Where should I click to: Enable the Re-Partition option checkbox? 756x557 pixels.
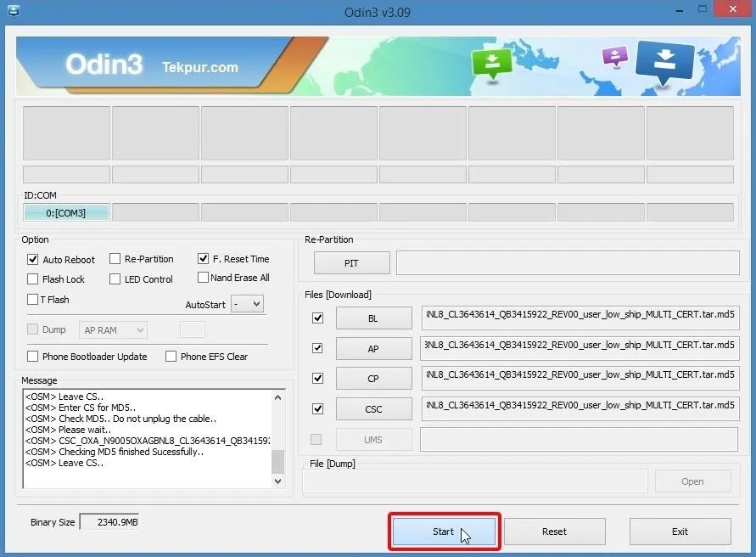[115, 259]
